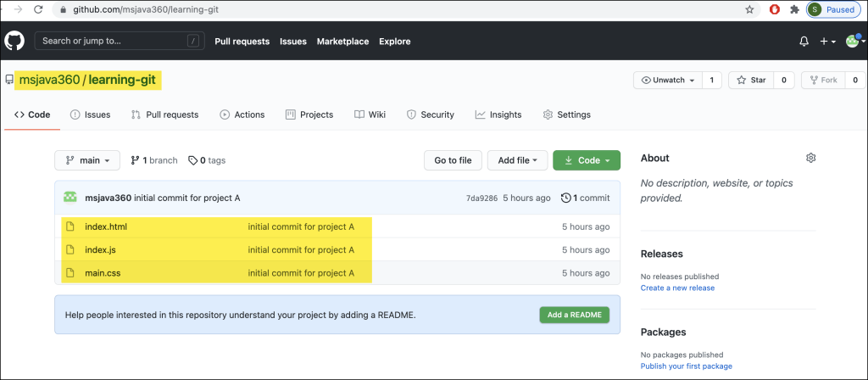Open the GitHub logo home icon
Image resolution: width=868 pixels, height=380 pixels.
click(x=14, y=41)
